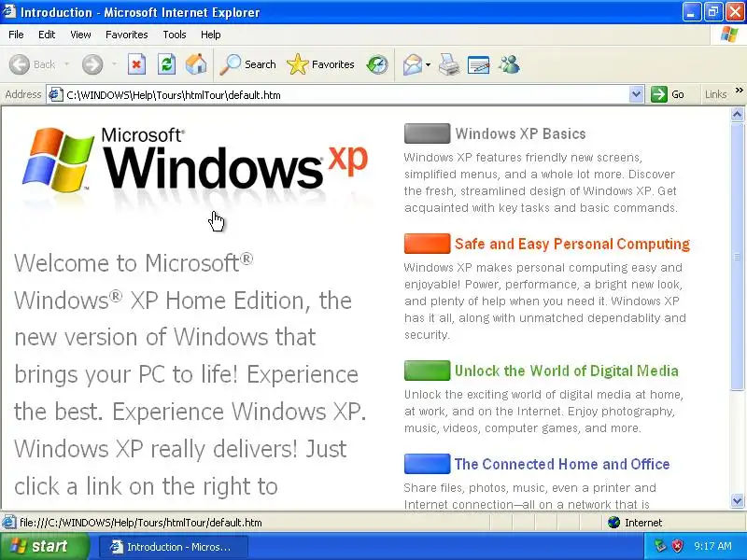Restore down the Internet Explorer window
Screen dimensions: 747x560
712,12
